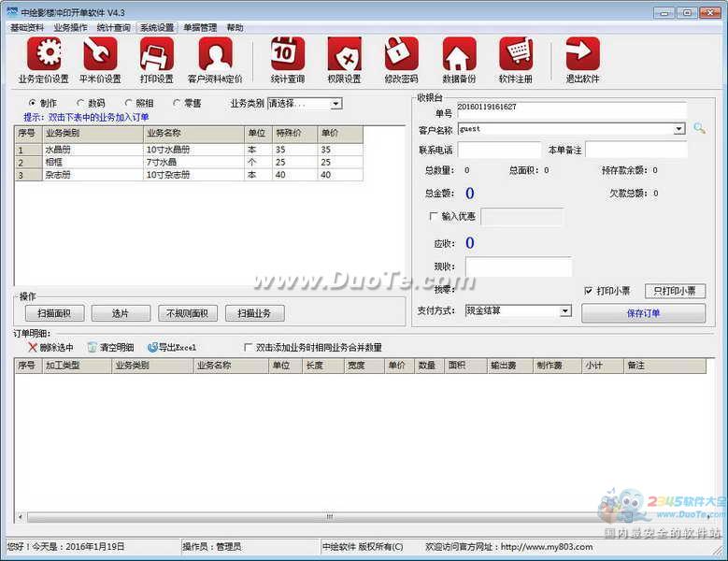Enable the 输入优惠 checkbox
Screen dimensions: 728x561
click(x=433, y=217)
